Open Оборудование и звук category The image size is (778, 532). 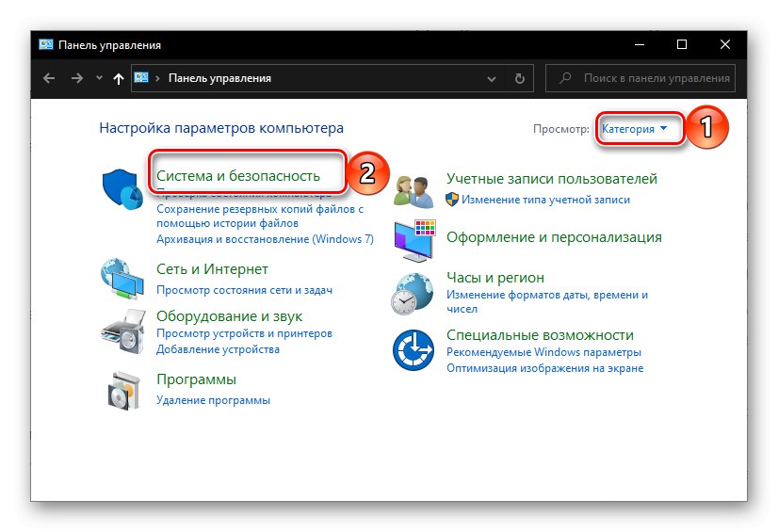click(x=229, y=316)
